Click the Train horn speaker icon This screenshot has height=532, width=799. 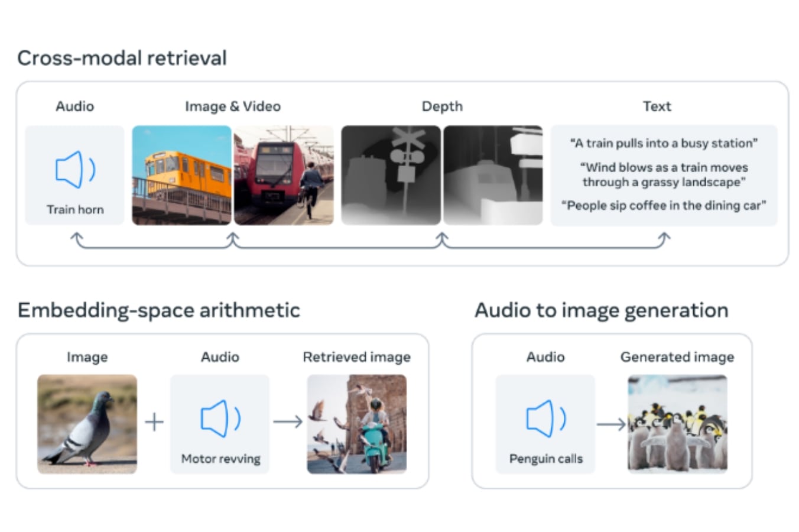click(x=75, y=170)
